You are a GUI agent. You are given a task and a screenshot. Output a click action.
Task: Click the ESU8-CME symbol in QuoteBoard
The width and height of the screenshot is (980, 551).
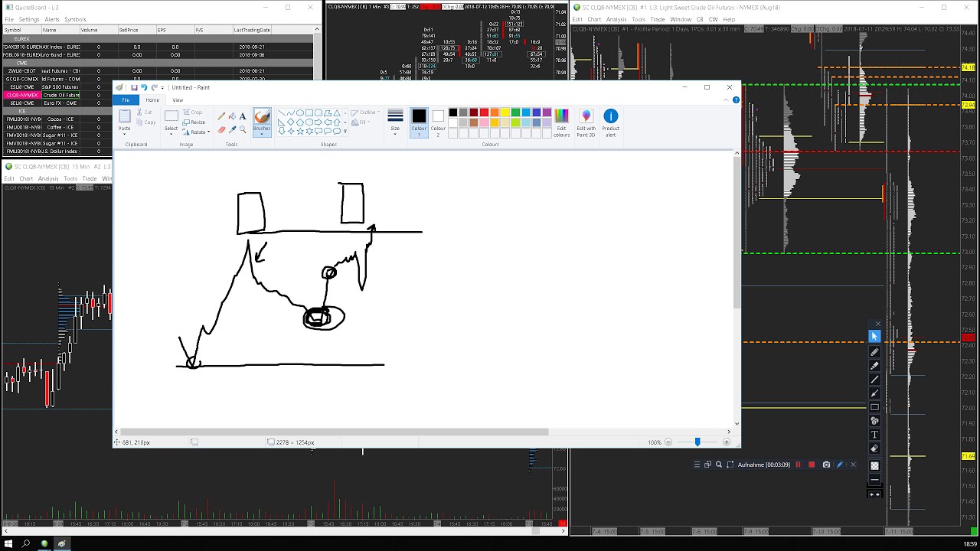(x=22, y=87)
